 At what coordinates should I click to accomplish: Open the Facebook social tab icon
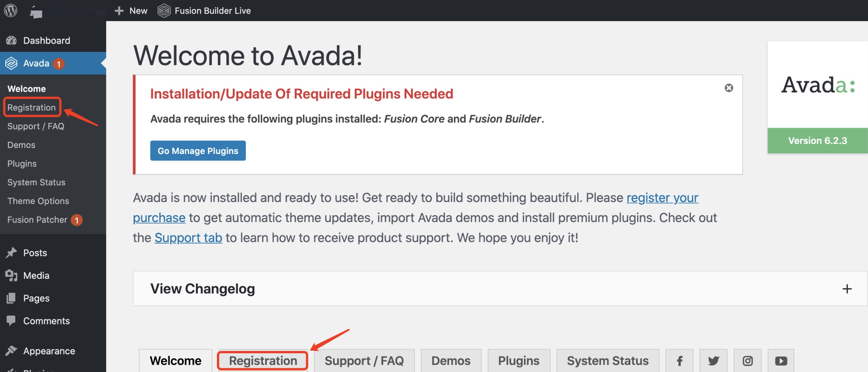pos(680,361)
